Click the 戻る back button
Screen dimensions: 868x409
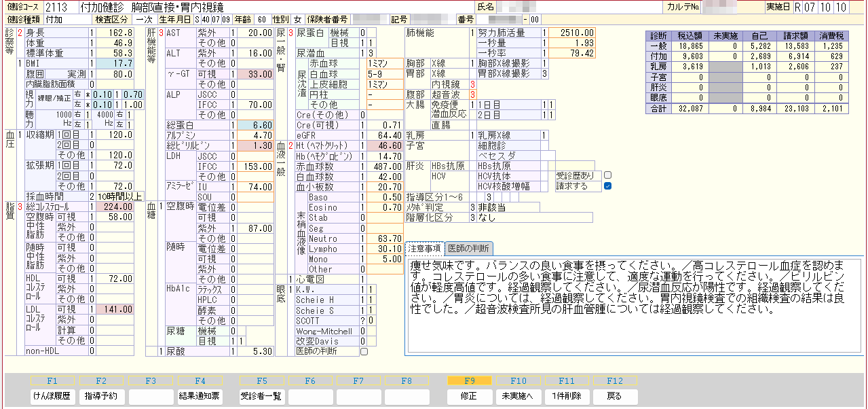click(x=615, y=396)
